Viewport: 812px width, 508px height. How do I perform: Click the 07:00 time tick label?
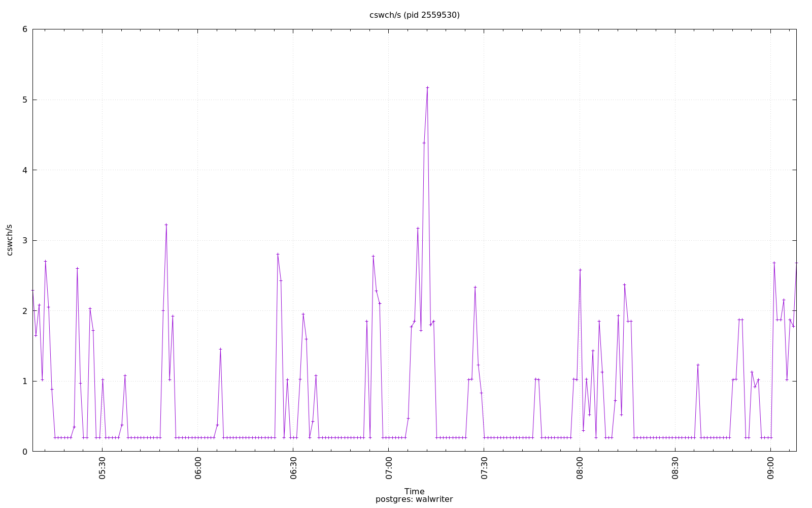[389, 469]
